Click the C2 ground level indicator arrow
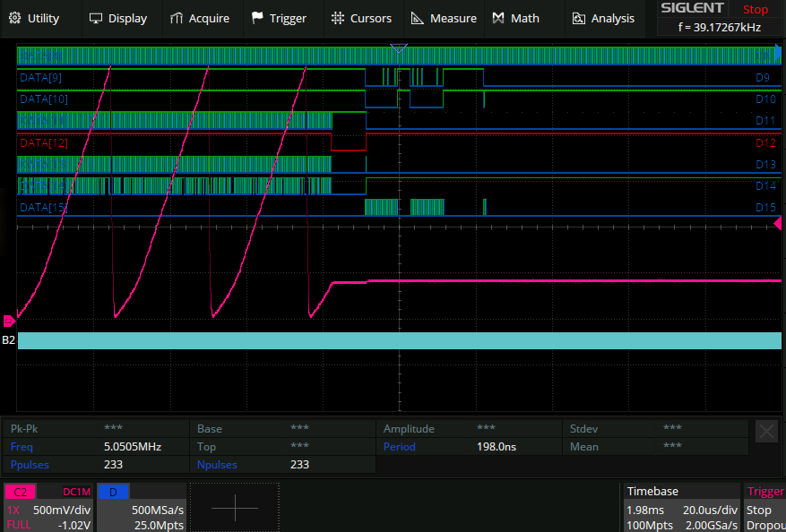This screenshot has height=532, width=786. tap(9, 321)
